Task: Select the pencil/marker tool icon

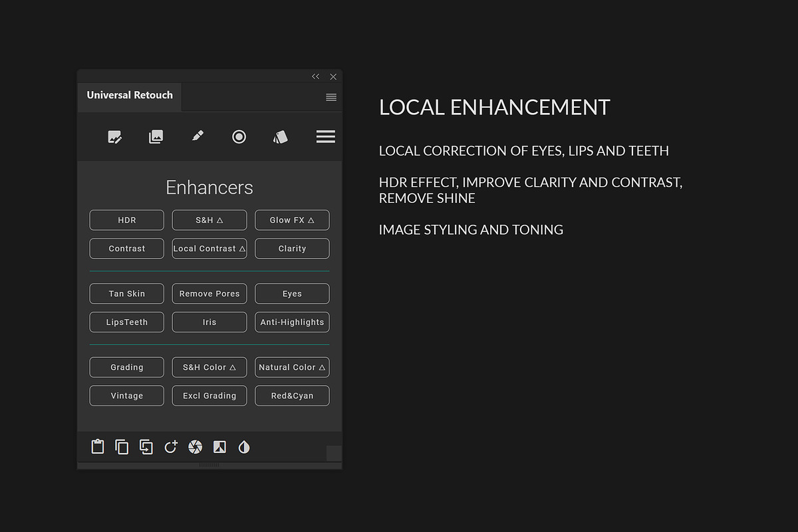Action: 198,136
